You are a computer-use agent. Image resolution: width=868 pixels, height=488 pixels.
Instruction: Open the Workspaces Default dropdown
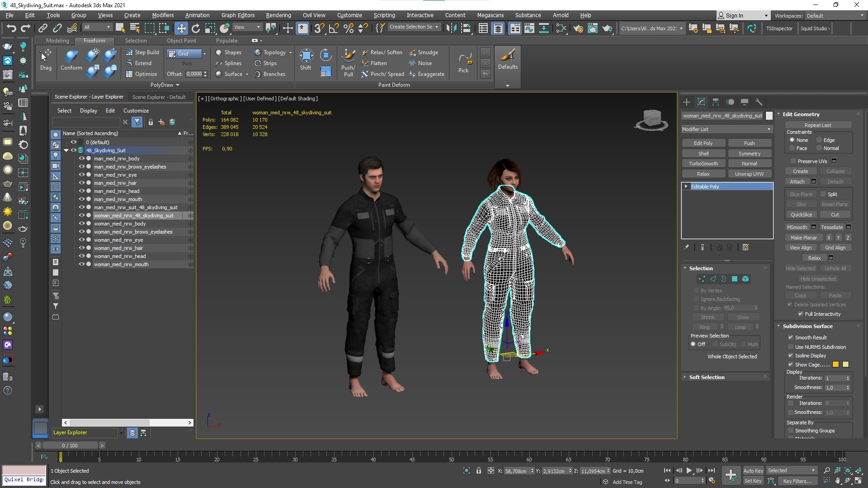835,16
